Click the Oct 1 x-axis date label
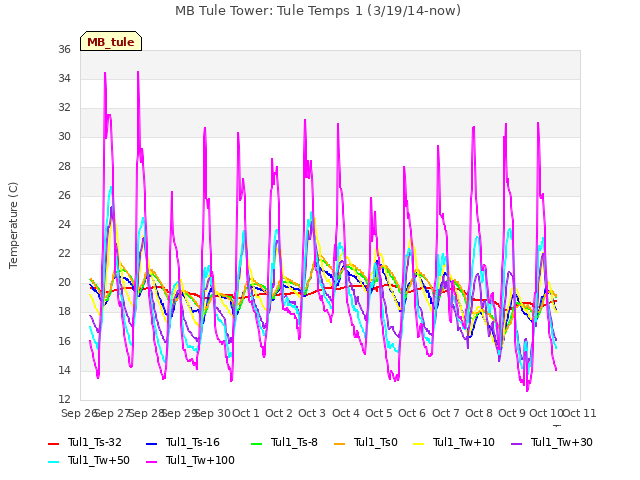Image resolution: width=640 pixels, height=480 pixels. click(246, 413)
